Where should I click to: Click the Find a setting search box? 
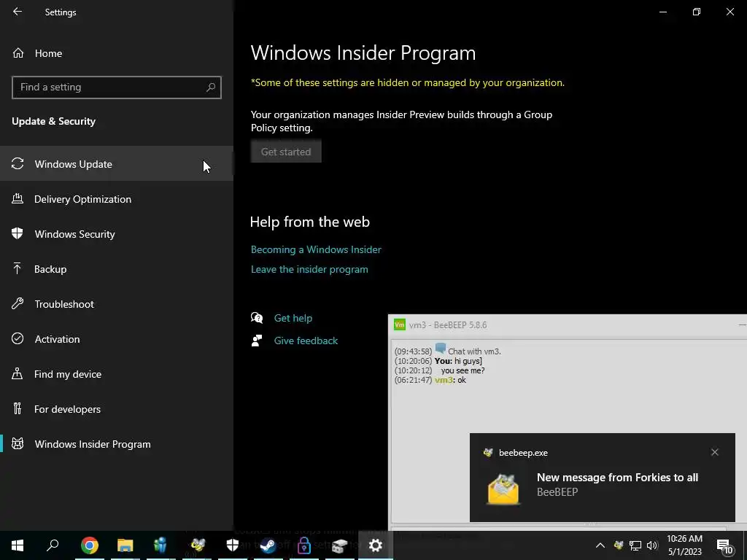[116, 87]
